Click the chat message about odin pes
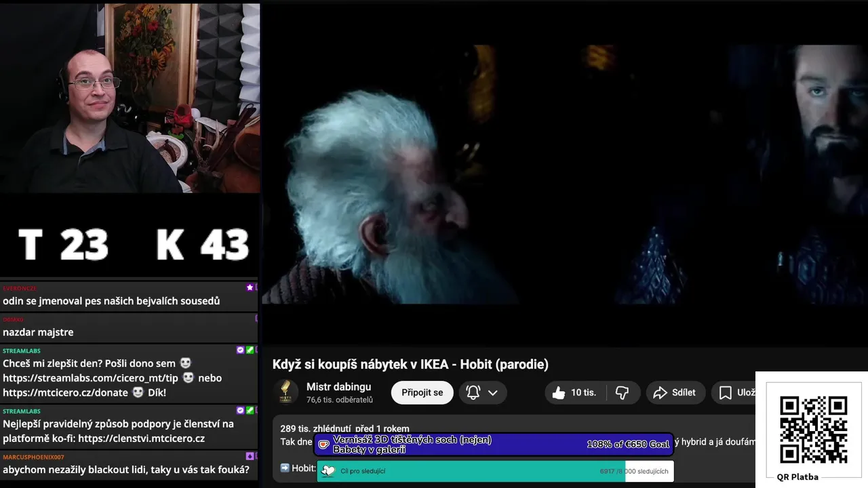This screenshot has width=868, height=488. point(111,301)
